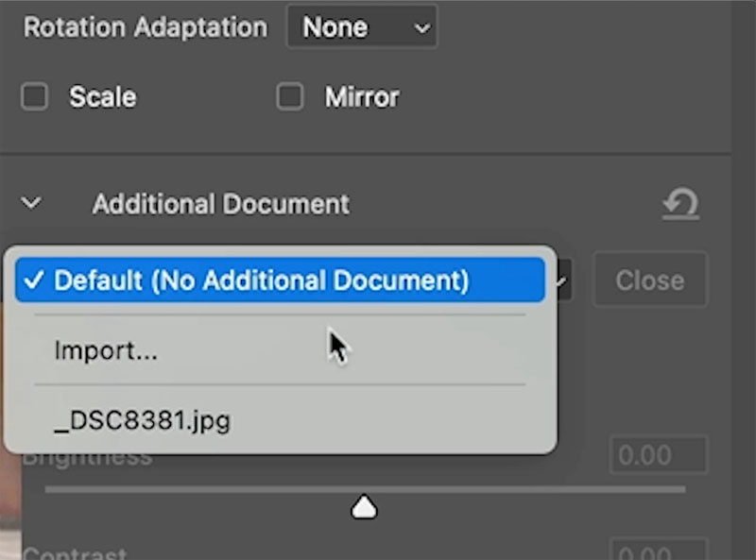Click the document selector arrow beside Close

point(562,280)
